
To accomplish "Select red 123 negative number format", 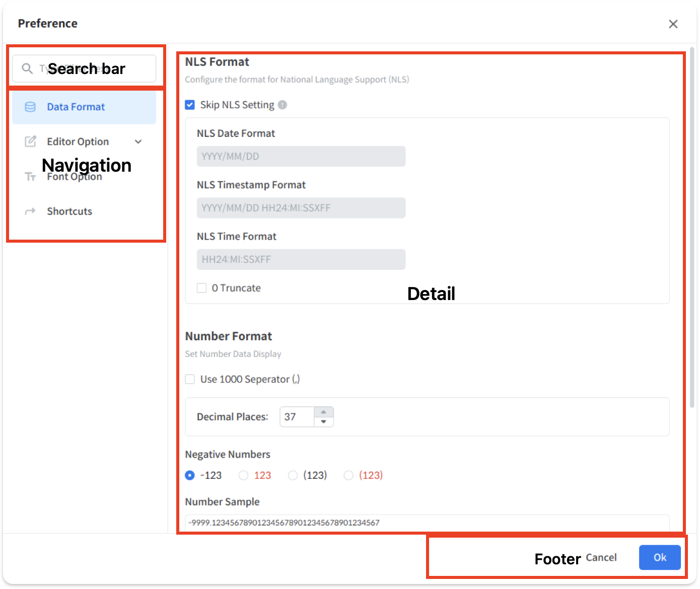I will tap(243, 475).
